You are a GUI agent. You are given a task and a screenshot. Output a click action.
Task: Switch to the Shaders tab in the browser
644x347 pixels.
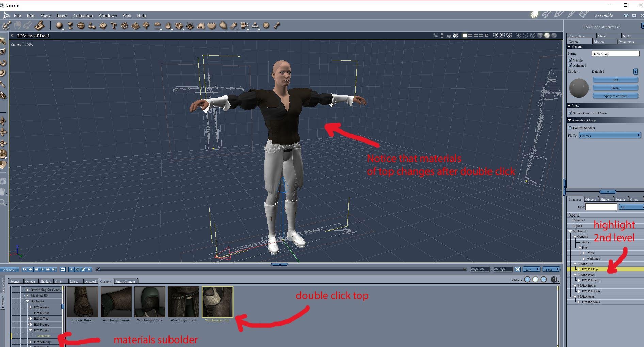click(x=45, y=281)
